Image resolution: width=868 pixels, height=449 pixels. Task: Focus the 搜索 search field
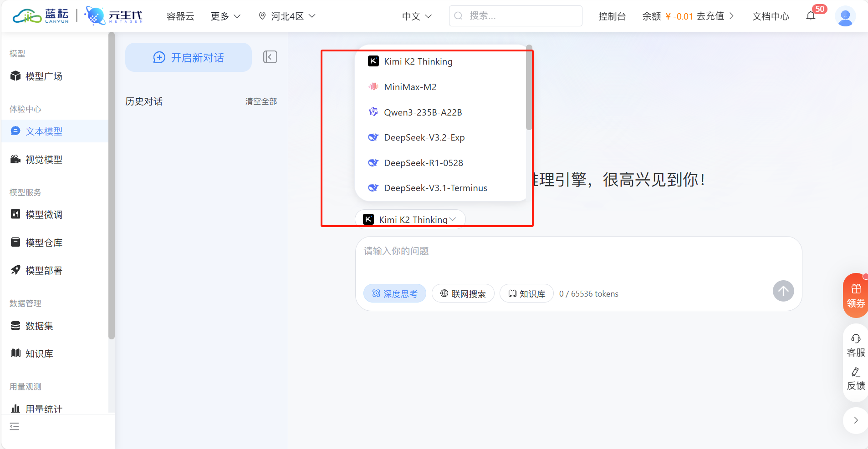pyautogui.click(x=516, y=16)
